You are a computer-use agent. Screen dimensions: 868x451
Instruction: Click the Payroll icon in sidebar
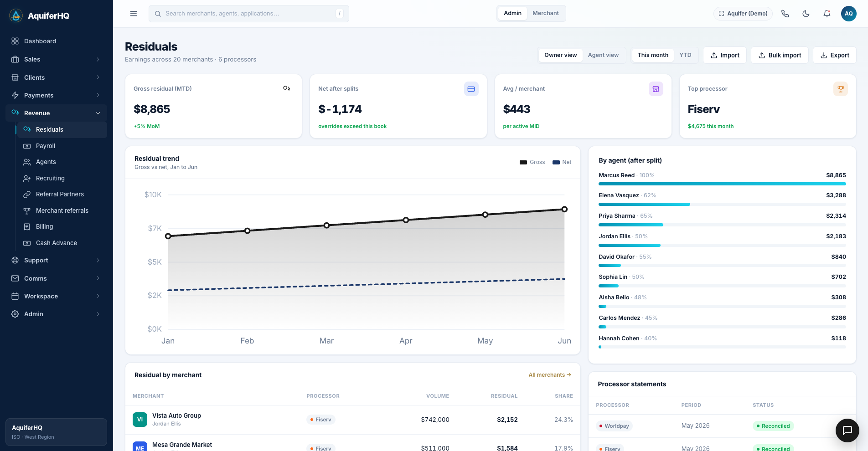[27, 146]
